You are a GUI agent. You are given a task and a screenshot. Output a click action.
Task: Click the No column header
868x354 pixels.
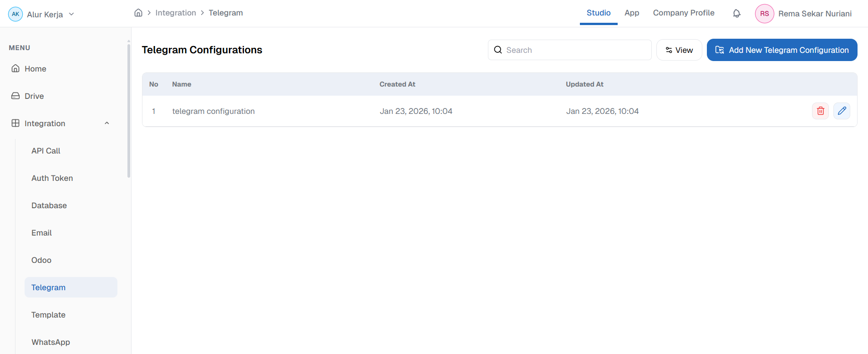pyautogui.click(x=154, y=84)
